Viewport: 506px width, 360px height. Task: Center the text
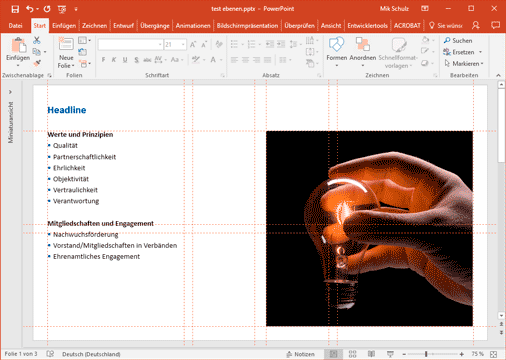245,60
